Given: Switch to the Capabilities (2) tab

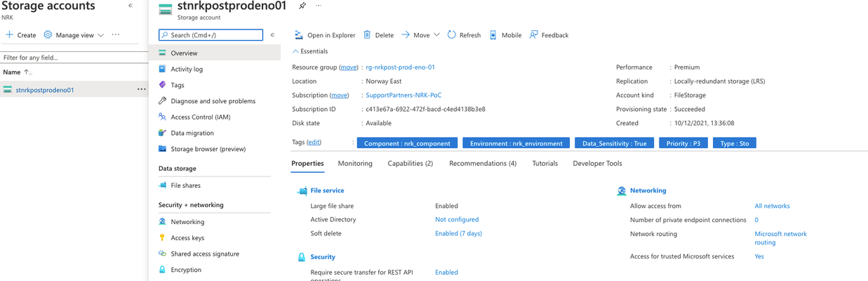Looking at the screenshot, I should [x=410, y=163].
